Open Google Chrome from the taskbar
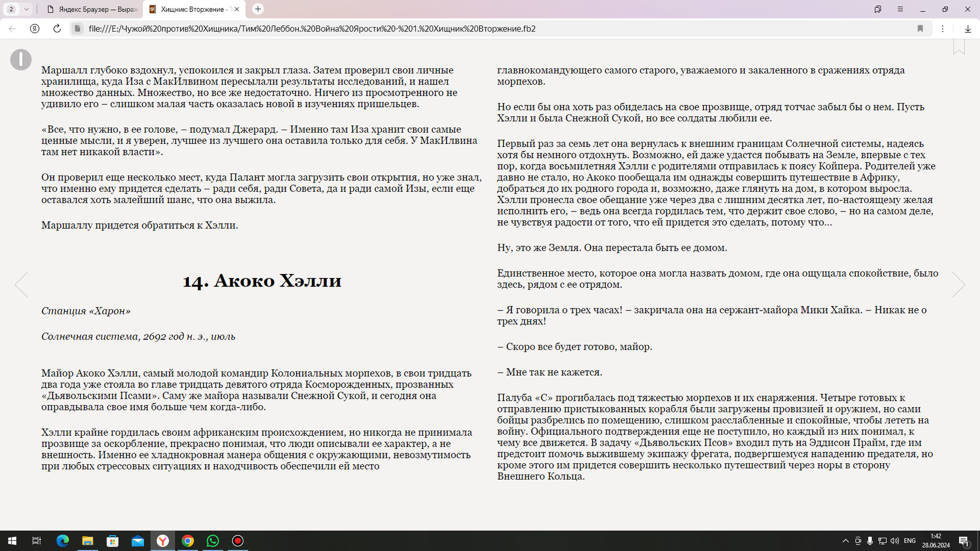The height and width of the screenshot is (551, 980). click(187, 541)
